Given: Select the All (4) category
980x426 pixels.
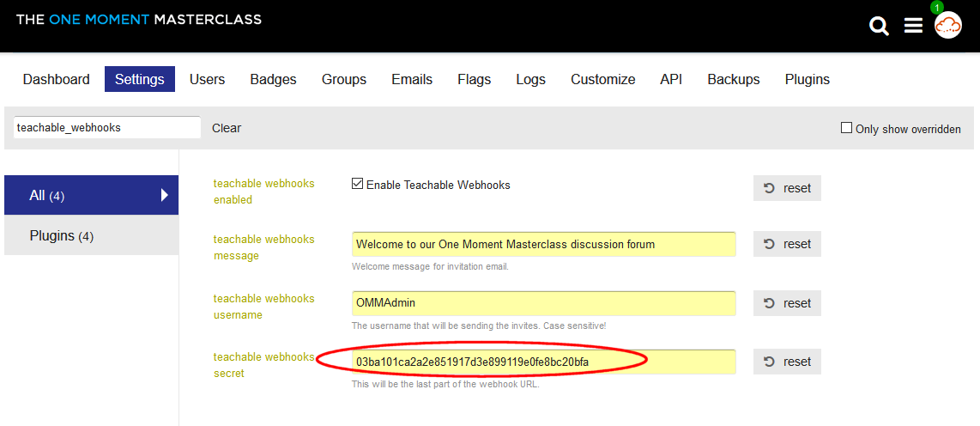Looking at the screenshot, I should point(91,195).
